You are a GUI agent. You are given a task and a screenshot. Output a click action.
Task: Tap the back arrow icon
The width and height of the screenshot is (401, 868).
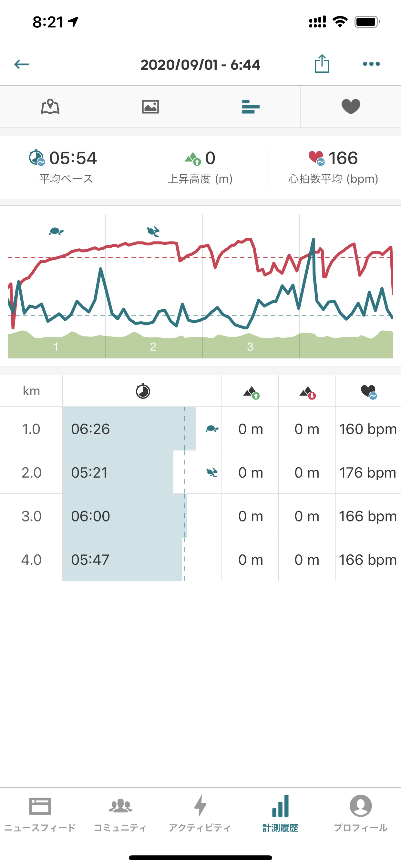point(21,64)
